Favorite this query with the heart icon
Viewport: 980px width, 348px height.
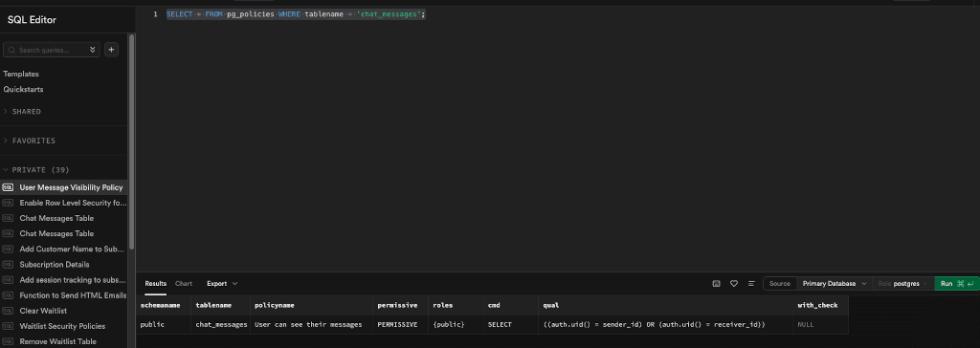(734, 284)
